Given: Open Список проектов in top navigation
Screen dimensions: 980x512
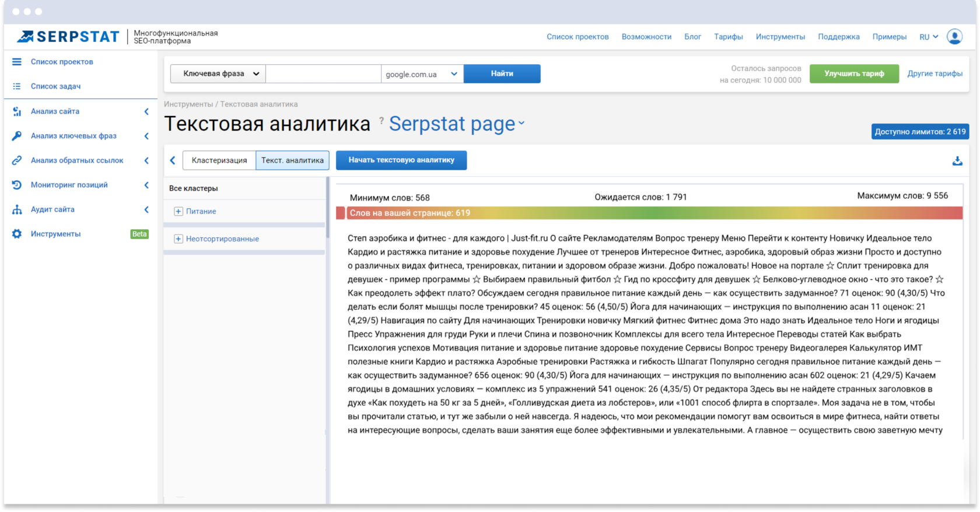Looking at the screenshot, I should [x=577, y=37].
